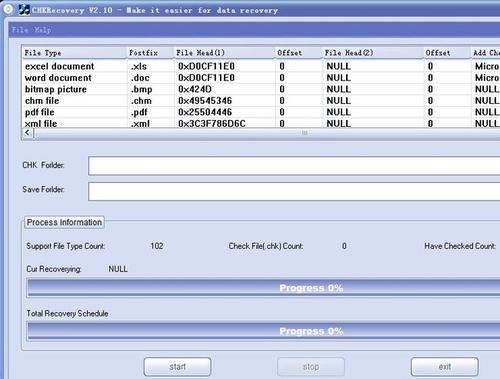Click the left arrow of horizontal scrollbar
Image resolution: width=500 pixels, height=379 pixels.
pyautogui.click(x=28, y=133)
